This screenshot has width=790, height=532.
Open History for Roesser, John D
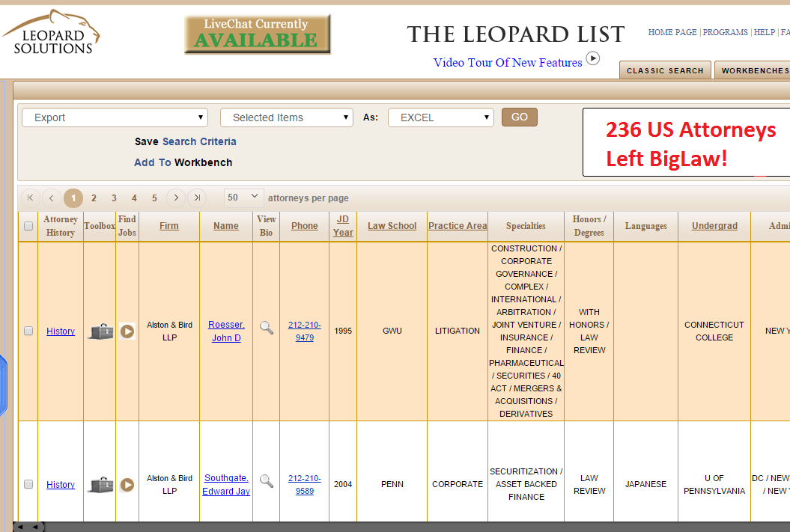[61, 331]
